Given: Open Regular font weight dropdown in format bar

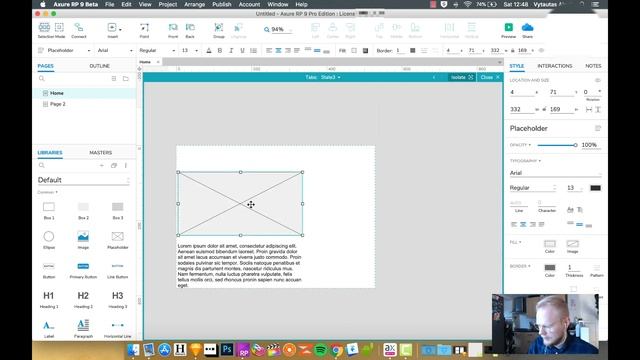Looking at the screenshot, I should click(157, 51).
